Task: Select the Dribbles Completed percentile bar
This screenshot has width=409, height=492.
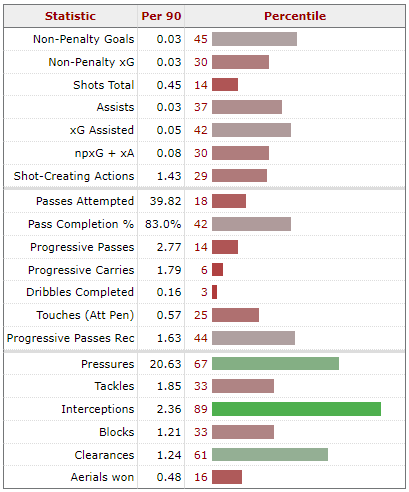Action: pyautogui.click(x=214, y=292)
